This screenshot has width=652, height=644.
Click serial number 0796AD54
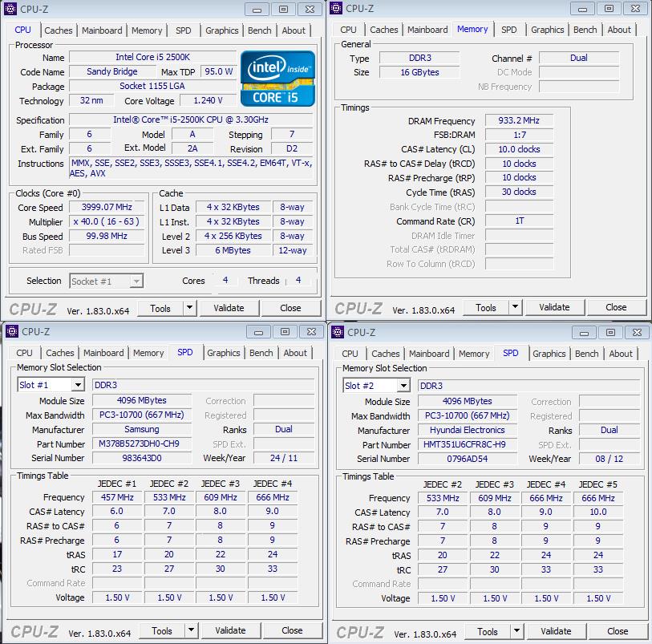point(468,459)
